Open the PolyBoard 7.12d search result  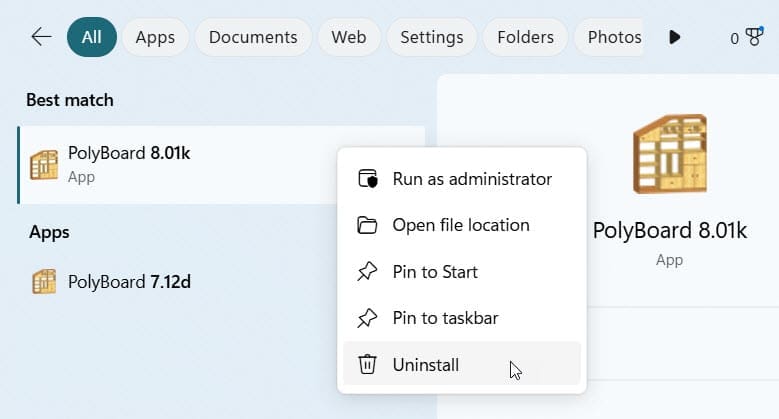pyautogui.click(x=129, y=282)
